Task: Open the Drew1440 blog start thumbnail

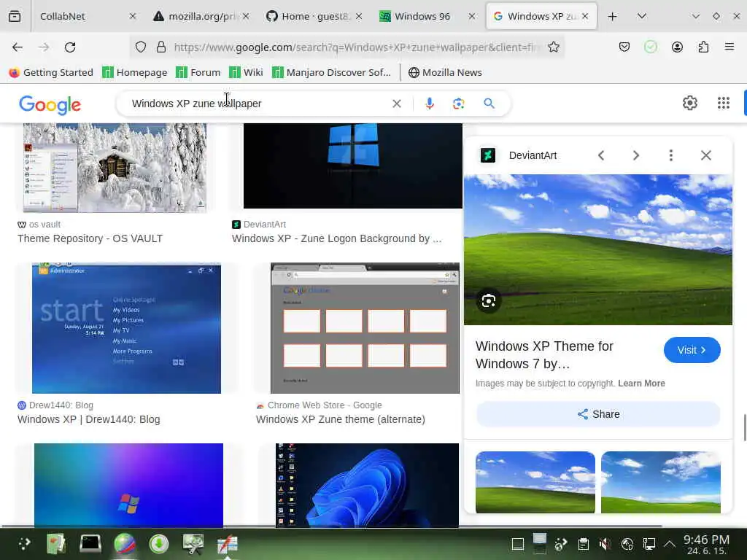Action: tap(126, 328)
